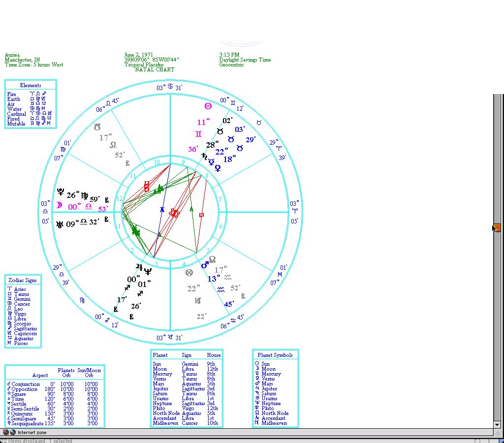504x443 pixels.
Task: Click the first status bar icon left of Internet zone
Action: coord(5,432)
